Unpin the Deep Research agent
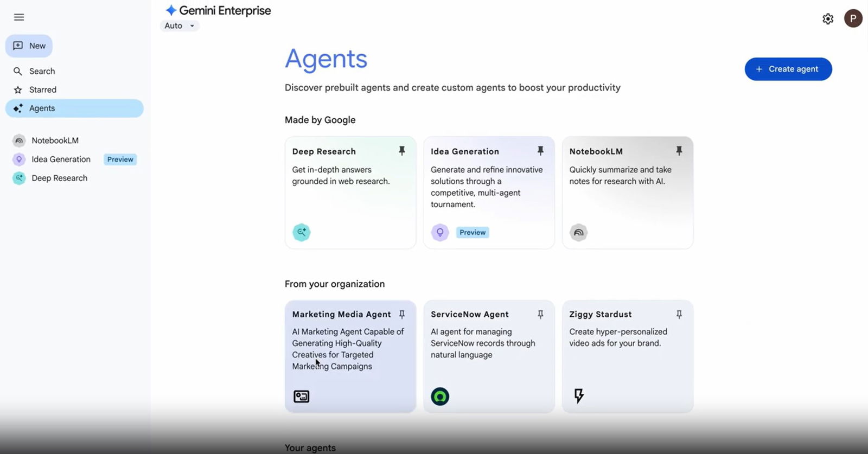The image size is (868, 454). (402, 151)
